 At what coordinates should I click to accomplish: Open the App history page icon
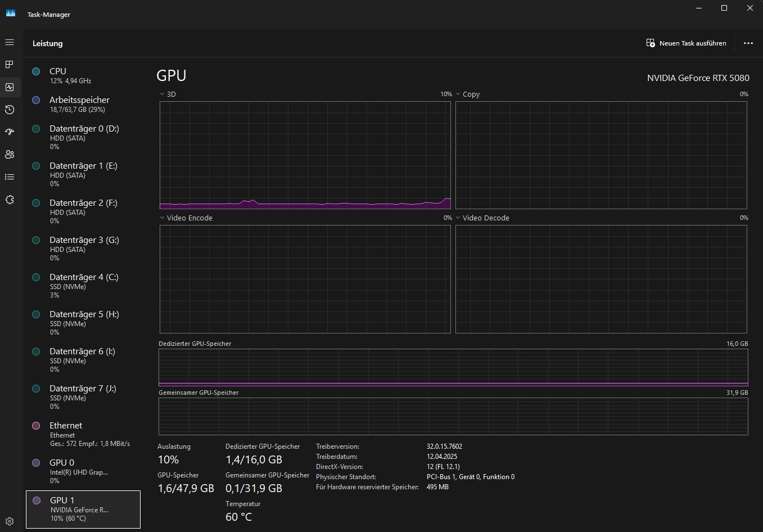click(x=10, y=110)
